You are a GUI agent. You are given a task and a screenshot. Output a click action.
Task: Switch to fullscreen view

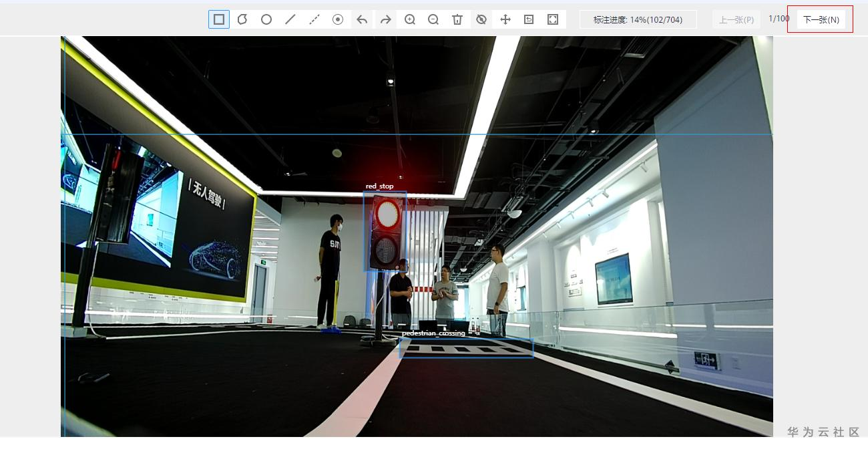click(x=553, y=19)
